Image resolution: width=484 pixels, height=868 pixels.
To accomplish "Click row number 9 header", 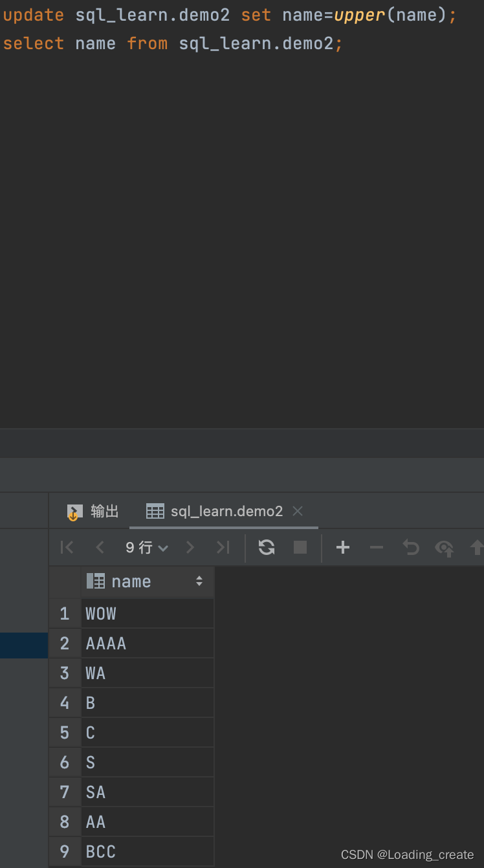I will (65, 851).
